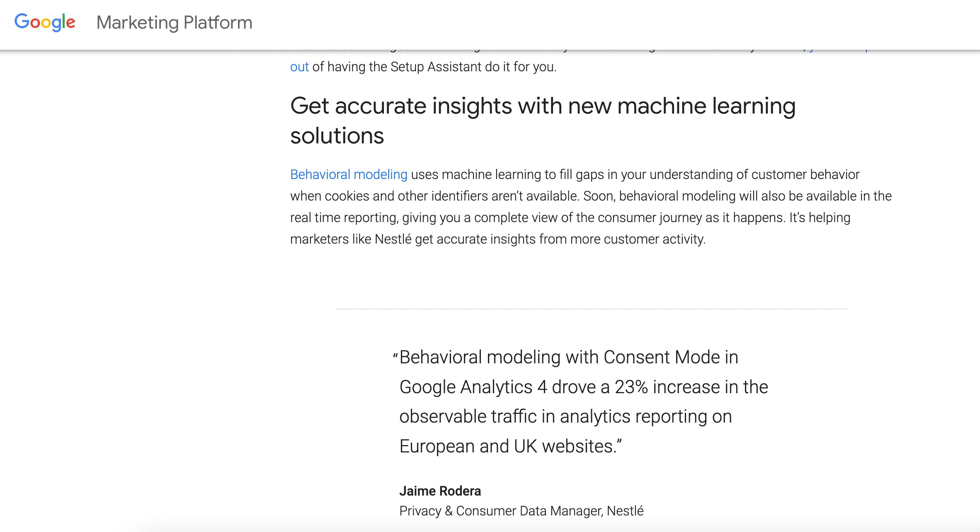Click the "Get accurate insights" section heading

[x=543, y=106]
